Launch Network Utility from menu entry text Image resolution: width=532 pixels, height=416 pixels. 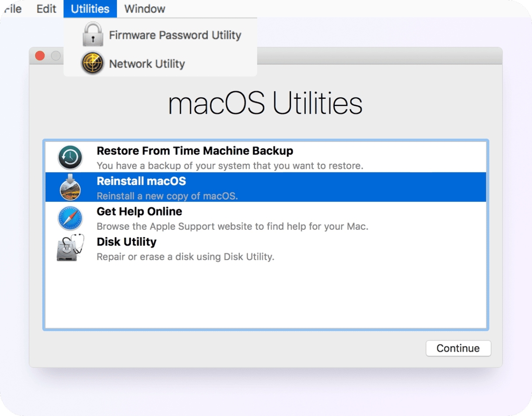click(x=147, y=64)
